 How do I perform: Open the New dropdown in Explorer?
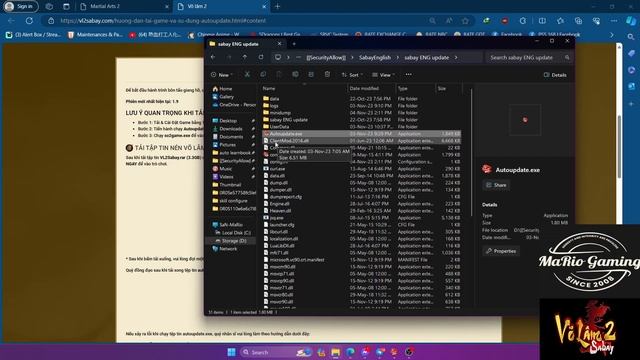(x=222, y=75)
